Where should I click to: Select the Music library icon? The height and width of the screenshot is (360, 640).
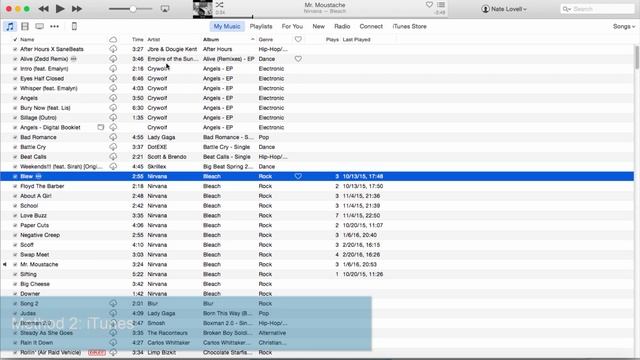pyautogui.click(x=10, y=27)
